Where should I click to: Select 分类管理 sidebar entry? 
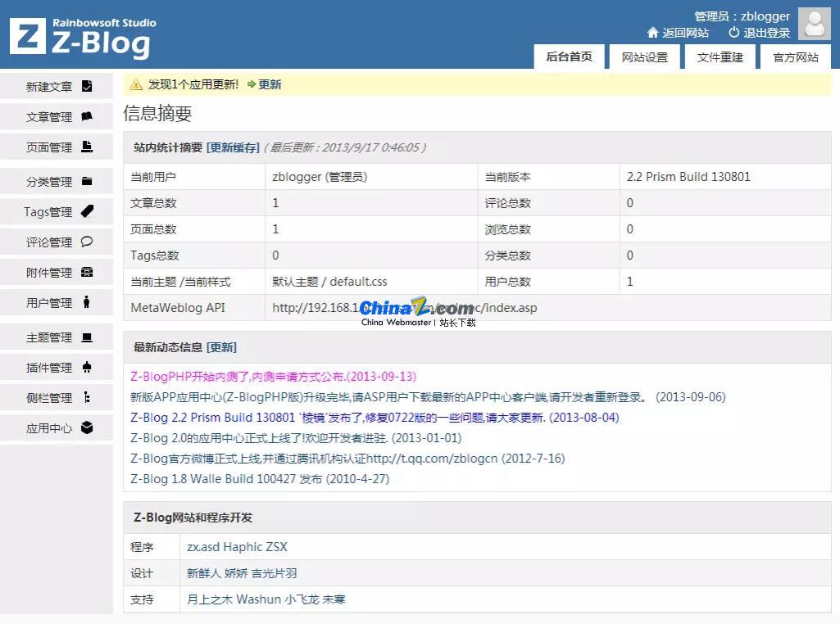point(57,182)
